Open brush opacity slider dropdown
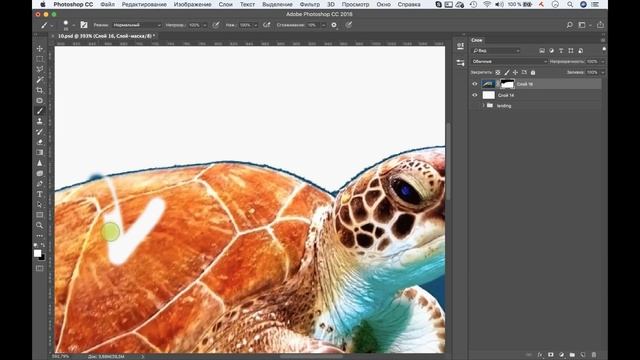The height and width of the screenshot is (360, 640). 205,25
